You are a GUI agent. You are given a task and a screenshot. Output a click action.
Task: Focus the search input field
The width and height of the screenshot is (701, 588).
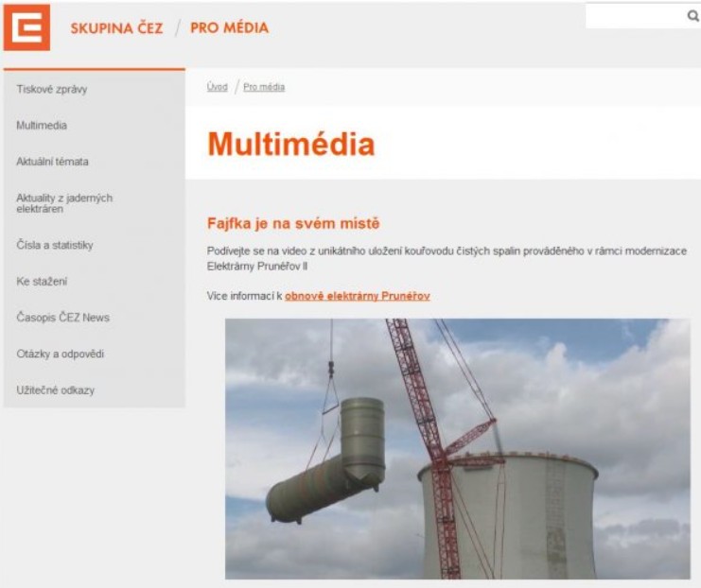[634, 16]
